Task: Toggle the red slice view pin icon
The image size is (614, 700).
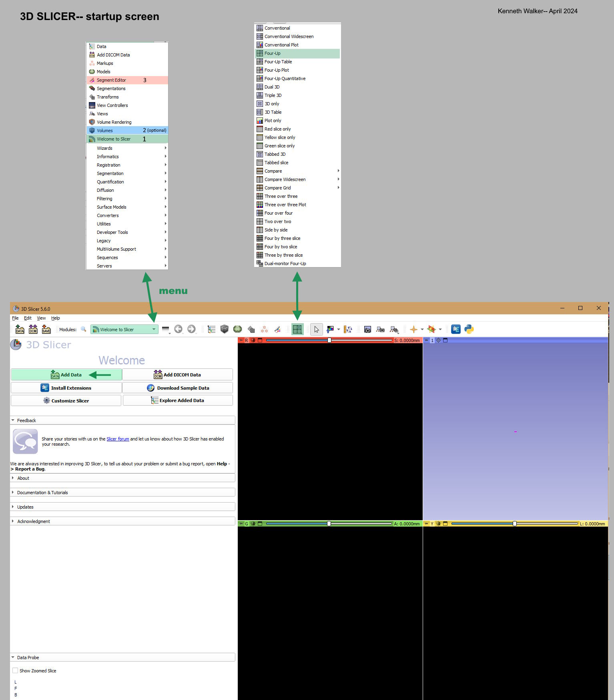Action: [x=241, y=340]
